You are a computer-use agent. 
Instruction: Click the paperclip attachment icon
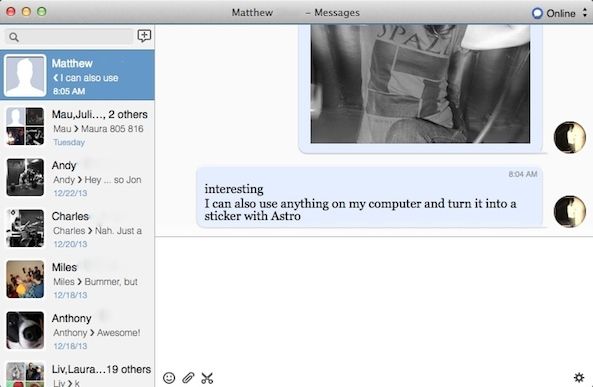[x=188, y=378]
